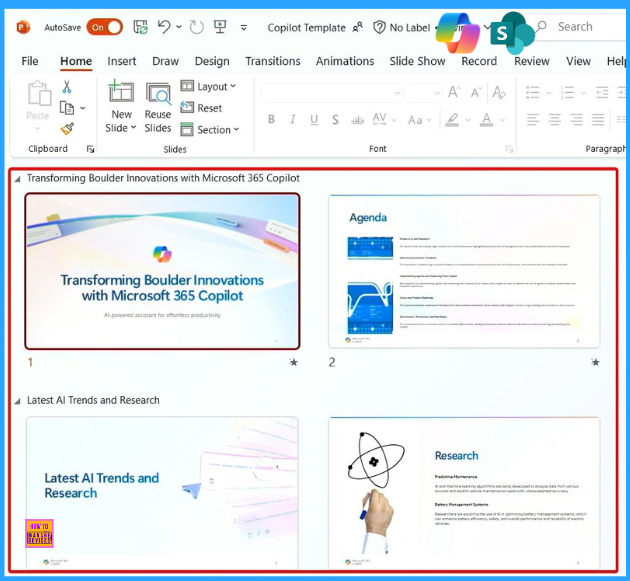Toggle Center paragraph alignment
630x581 pixels.
(x=554, y=119)
